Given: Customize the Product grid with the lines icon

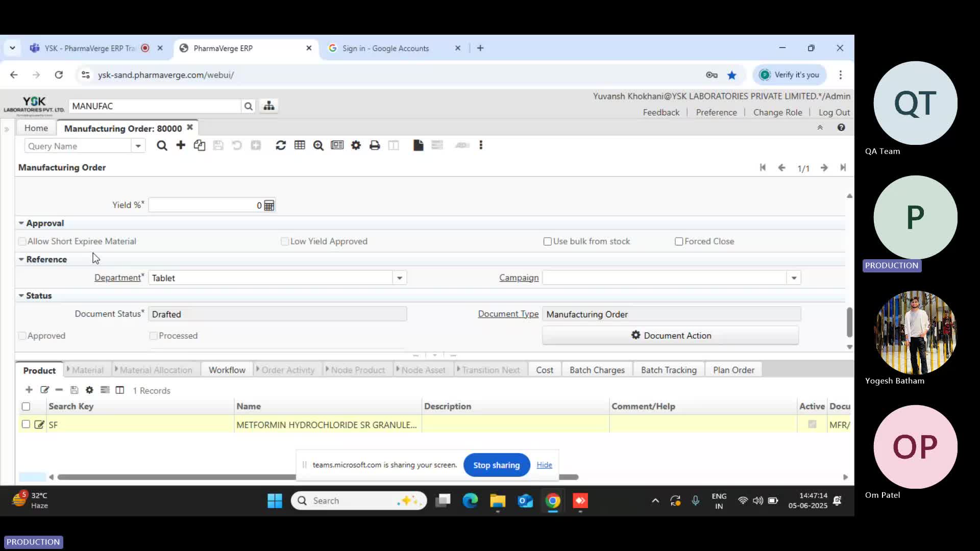Looking at the screenshot, I should click(x=105, y=390).
